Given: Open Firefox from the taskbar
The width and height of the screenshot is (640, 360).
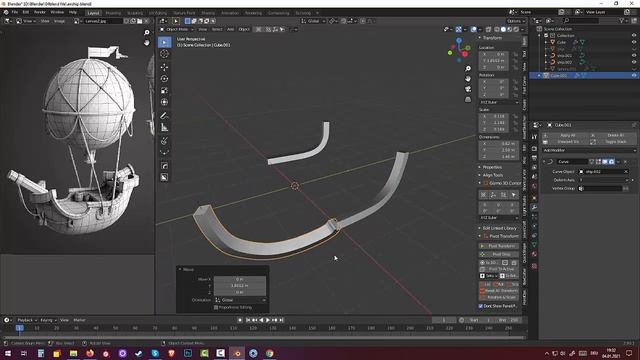Looking at the screenshot, I should point(90,353).
